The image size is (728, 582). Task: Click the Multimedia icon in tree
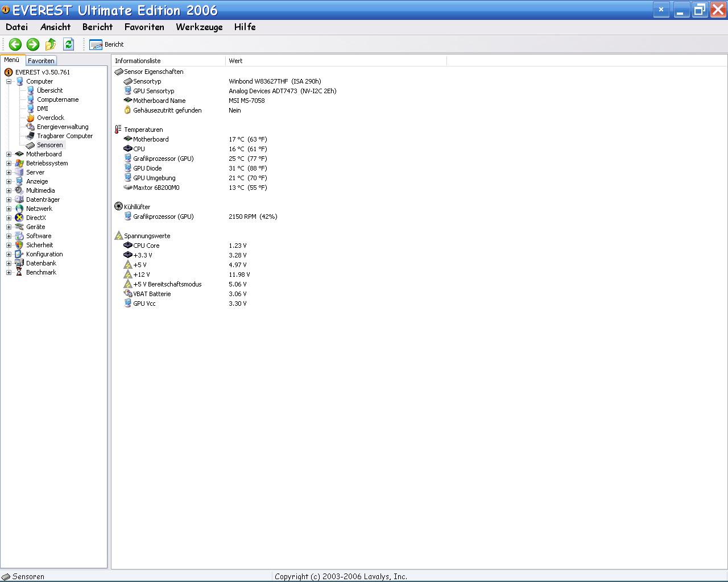pyautogui.click(x=19, y=190)
